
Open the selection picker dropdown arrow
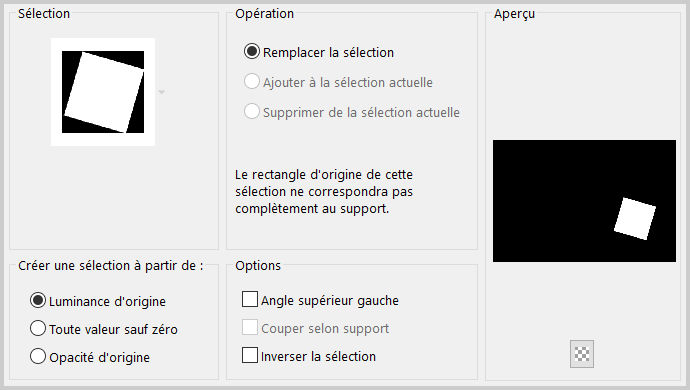click(x=161, y=92)
